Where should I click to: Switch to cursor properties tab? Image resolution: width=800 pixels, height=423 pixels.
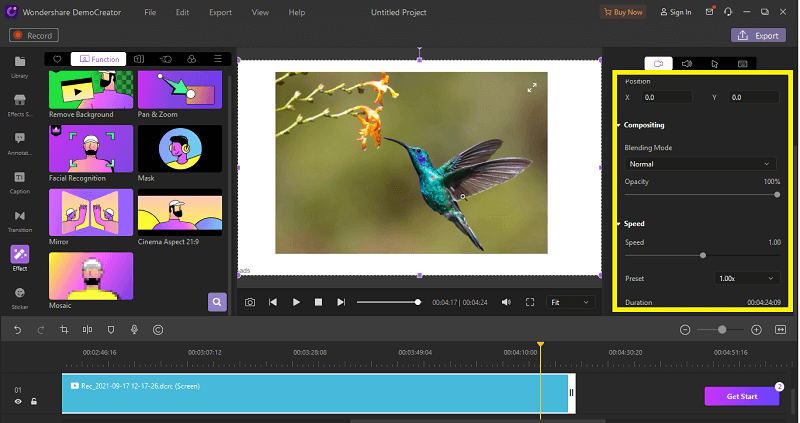click(x=715, y=64)
